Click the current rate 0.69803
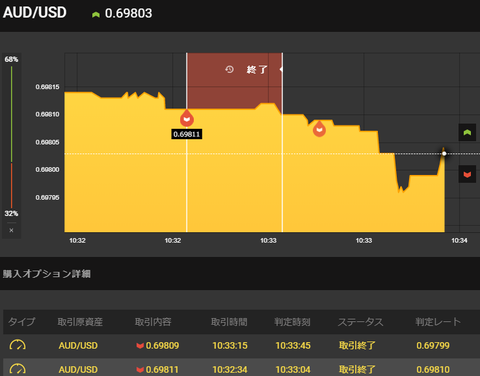 [x=128, y=13]
